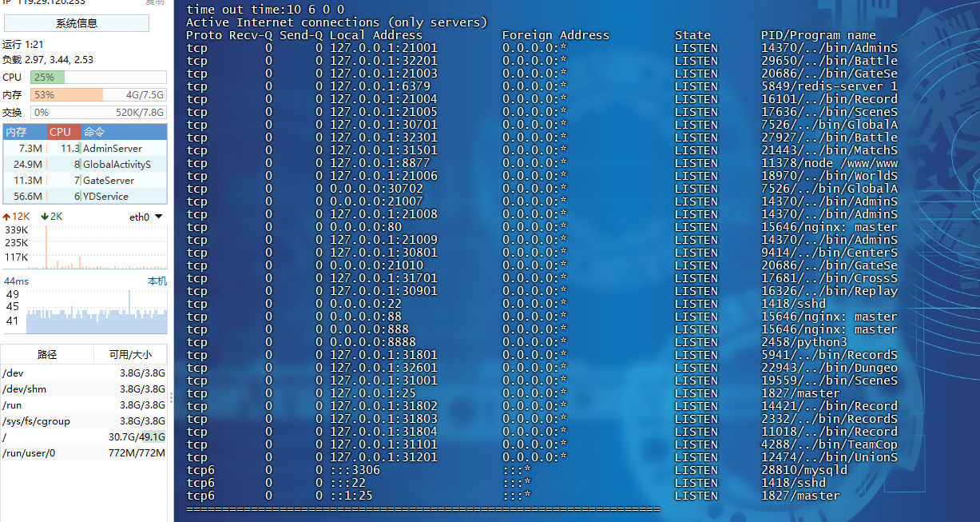
Task: Click the 29650/../bin/Battle program entry
Action: (x=829, y=61)
